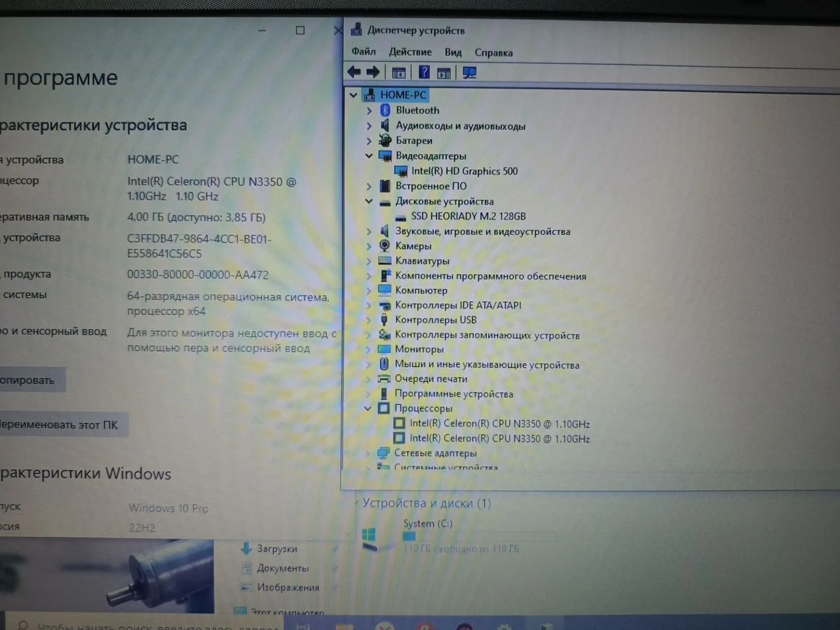Select SSD HEORIADY M.2 128GB disk
Screen dimensions: 840x630
468,216
